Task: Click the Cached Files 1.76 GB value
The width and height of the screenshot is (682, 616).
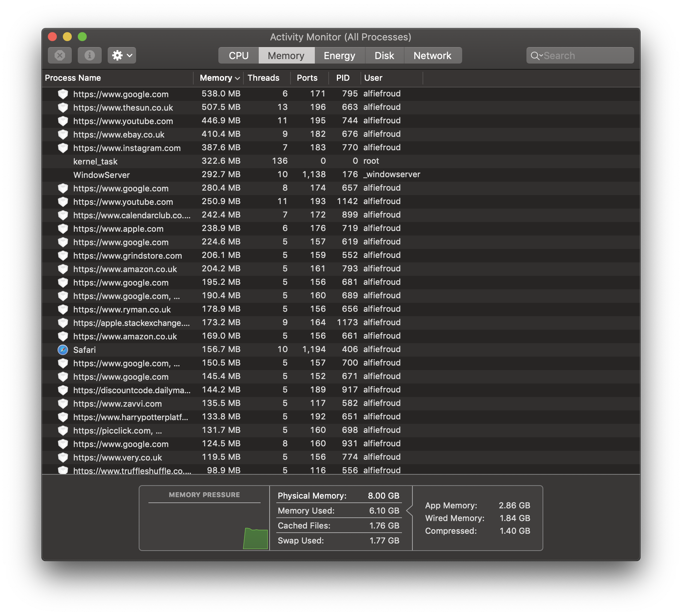Action: [x=384, y=526]
